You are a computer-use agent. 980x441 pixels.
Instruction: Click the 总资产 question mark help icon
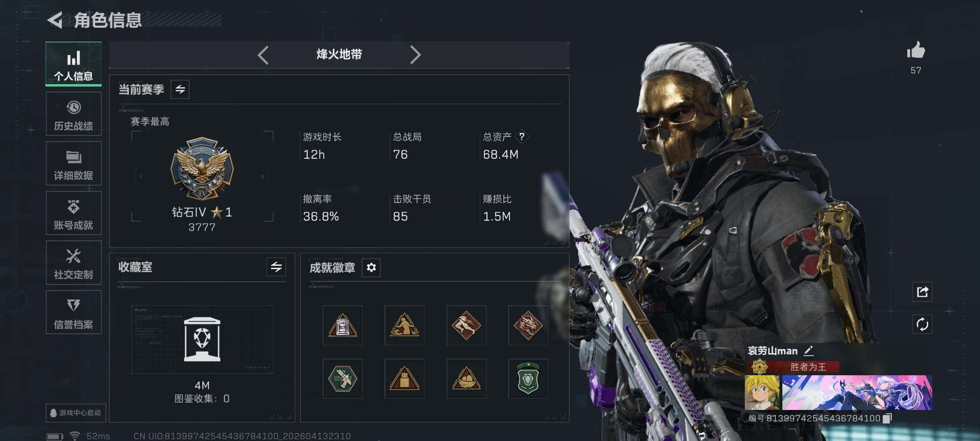[x=522, y=136]
